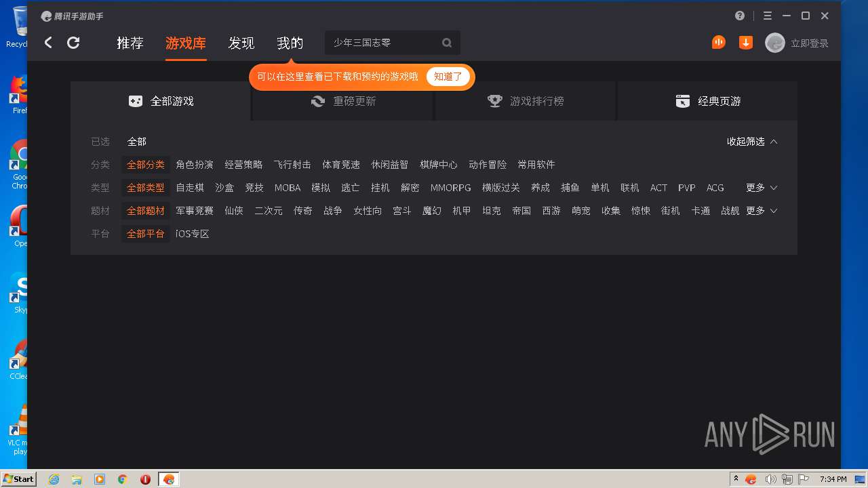Filter by 飞行射击 category
The width and height of the screenshot is (868, 488).
click(x=292, y=165)
